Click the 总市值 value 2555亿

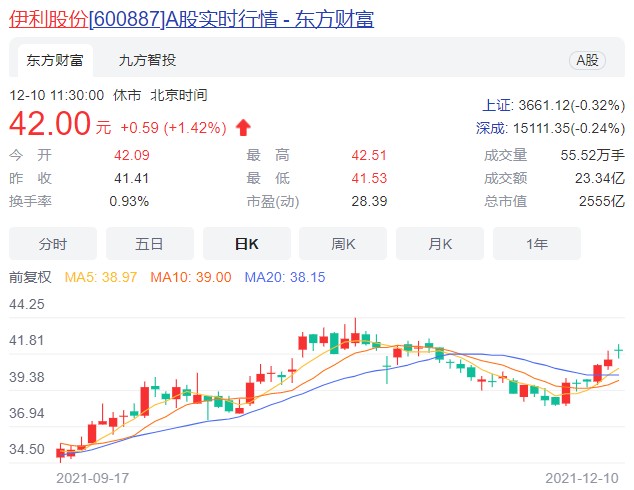602,201
